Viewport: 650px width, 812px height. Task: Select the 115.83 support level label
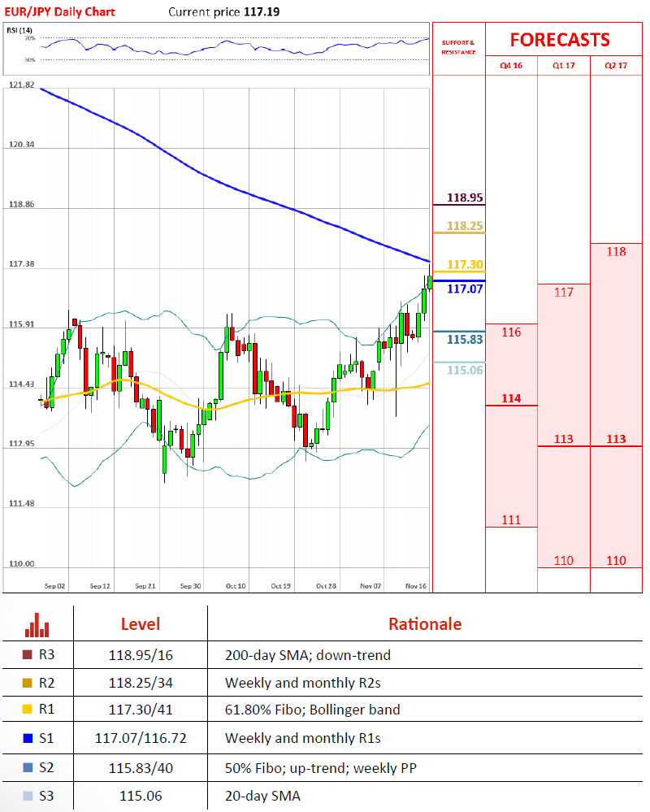pyautogui.click(x=465, y=340)
